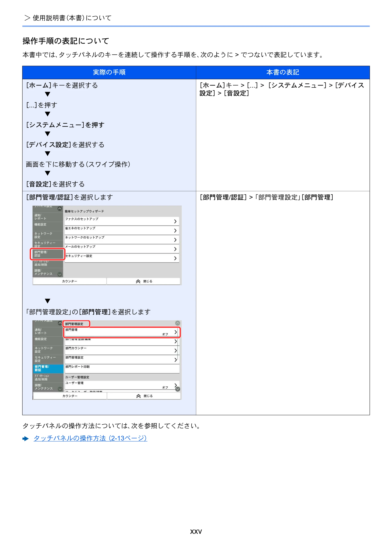Click 簡単セットアップウィザード heading in panel image
This screenshot has width=392, height=555.
click(x=84, y=211)
